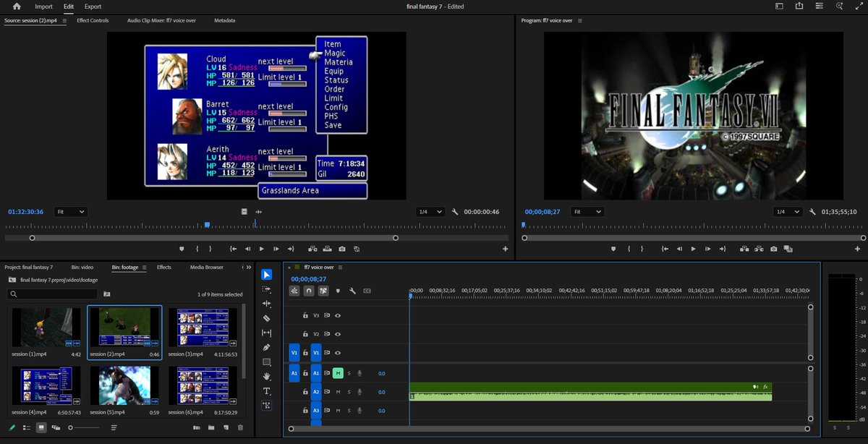Click the green A2 audio clip
Image resolution: width=868 pixels, height=444 pixels.
tap(590, 392)
